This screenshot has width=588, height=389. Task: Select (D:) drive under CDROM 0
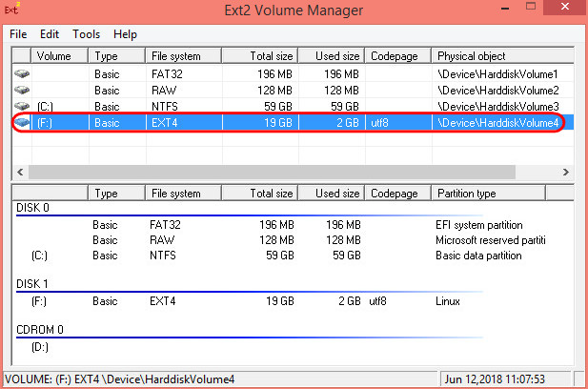tap(40, 347)
